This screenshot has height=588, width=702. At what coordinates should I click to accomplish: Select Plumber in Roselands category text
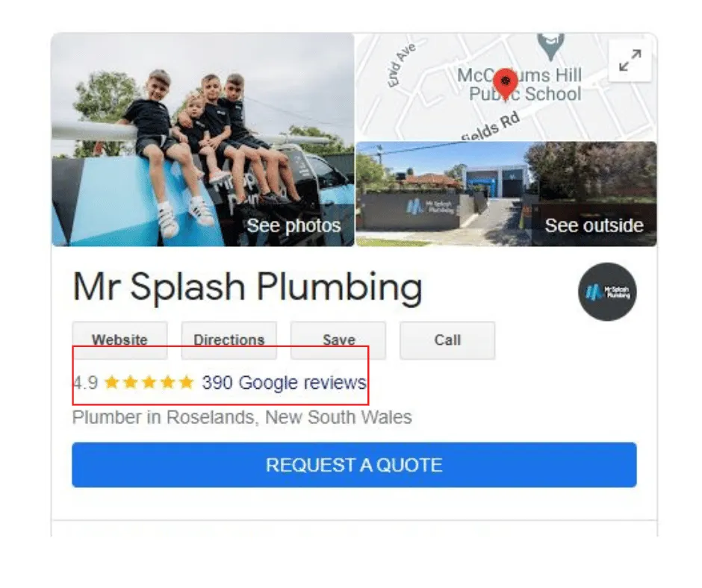click(x=242, y=417)
